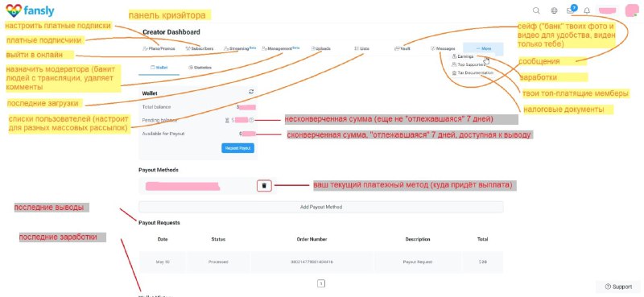Screen dimensions: 644x297
Task: Click the Pending balance help icon
Action: pyautogui.click(x=251, y=120)
